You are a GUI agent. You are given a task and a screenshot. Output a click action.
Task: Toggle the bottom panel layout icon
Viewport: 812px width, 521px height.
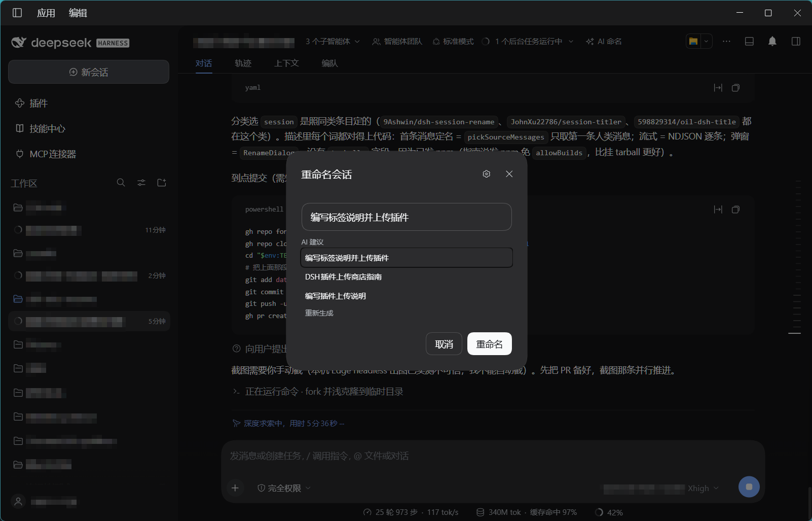(749, 42)
